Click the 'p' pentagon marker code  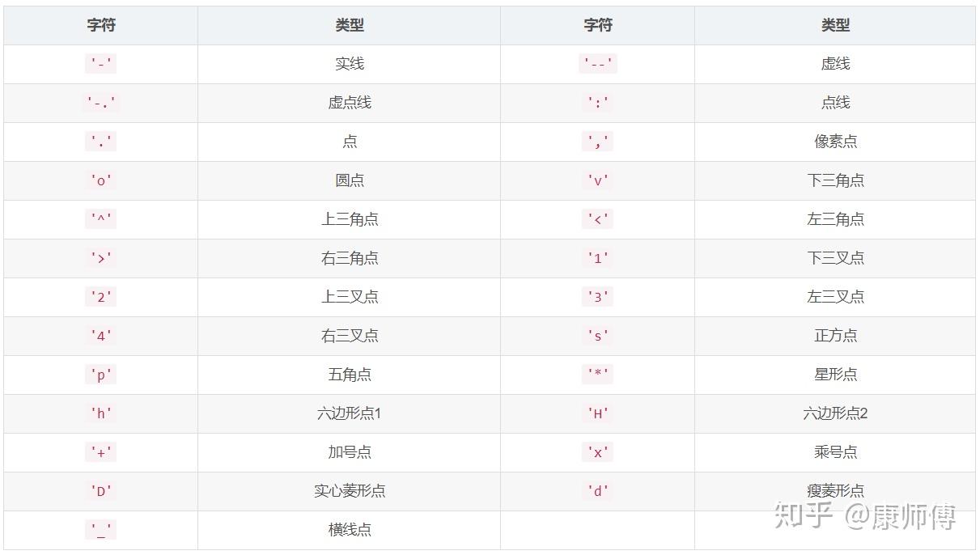pyautogui.click(x=101, y=375)
